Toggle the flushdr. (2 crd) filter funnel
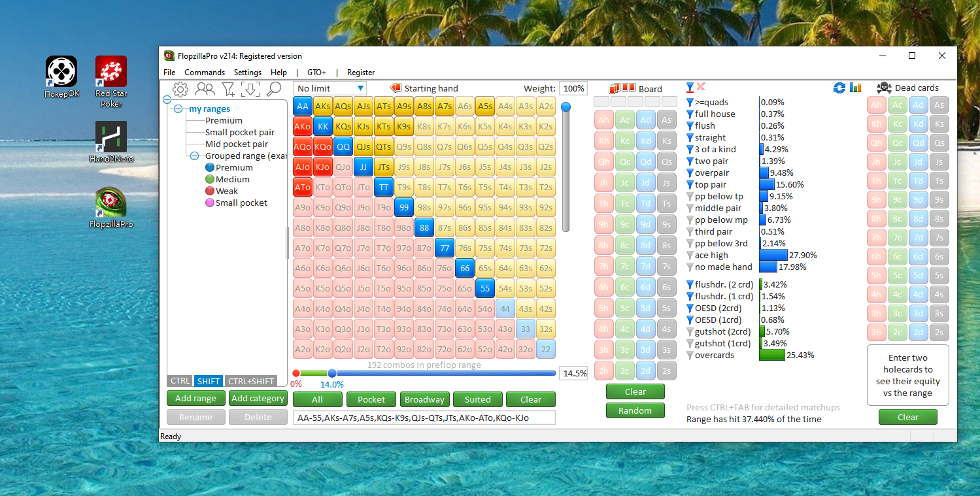This screenshot has height=496, width=980. (x=690, y=285)
